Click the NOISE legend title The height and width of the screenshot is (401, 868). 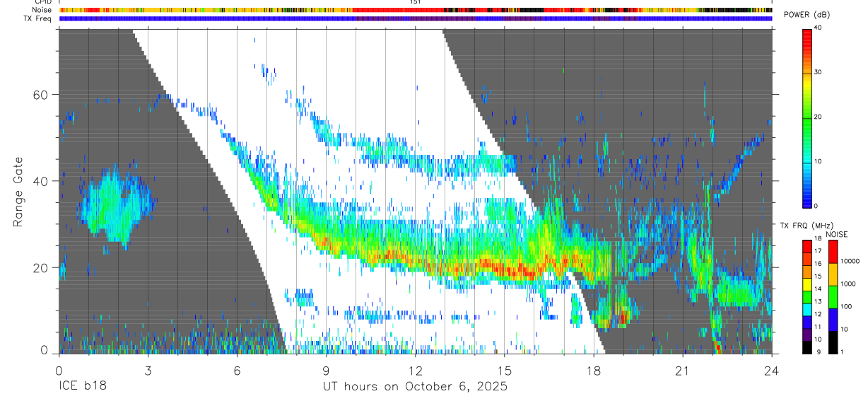(838, 234)
